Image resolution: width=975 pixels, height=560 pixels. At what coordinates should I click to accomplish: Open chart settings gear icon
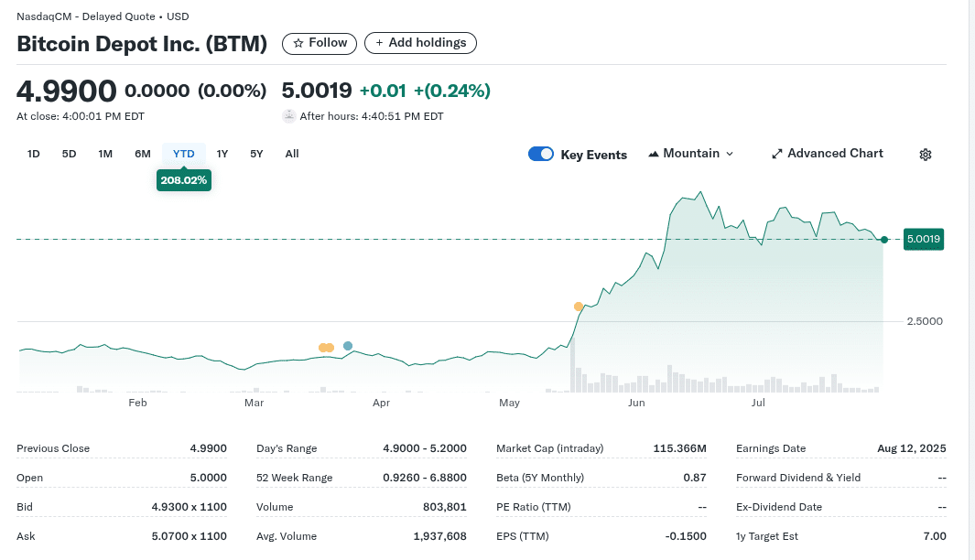coord(926,154)
